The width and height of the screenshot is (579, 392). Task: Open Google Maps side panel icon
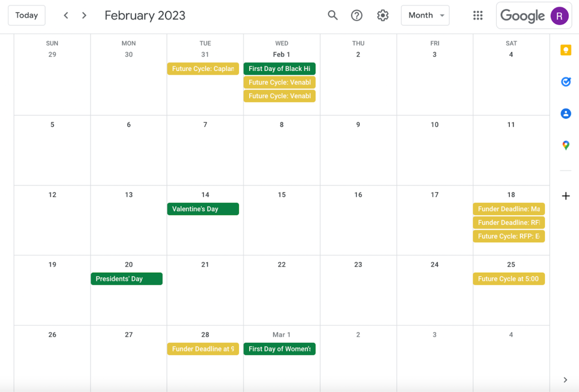coord(565,145)
